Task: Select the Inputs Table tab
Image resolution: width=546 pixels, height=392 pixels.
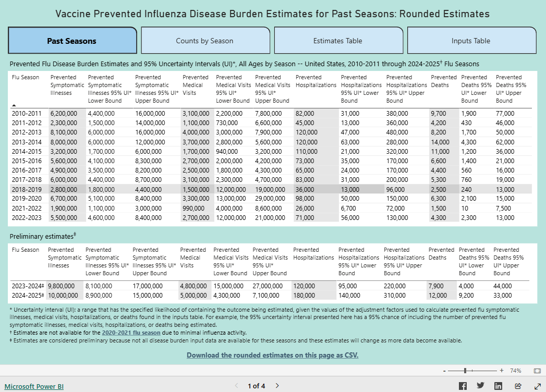Action: 471,40
